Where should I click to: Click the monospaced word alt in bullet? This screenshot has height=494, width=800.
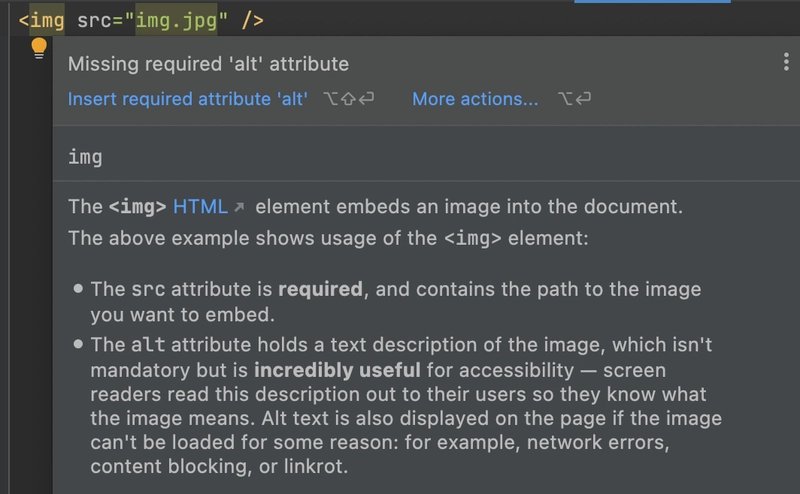148,344
